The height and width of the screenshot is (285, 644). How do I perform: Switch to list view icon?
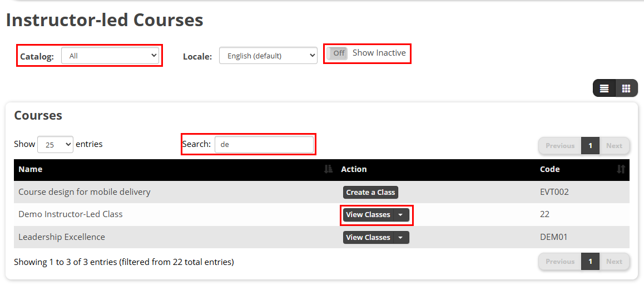click(604, 89)
